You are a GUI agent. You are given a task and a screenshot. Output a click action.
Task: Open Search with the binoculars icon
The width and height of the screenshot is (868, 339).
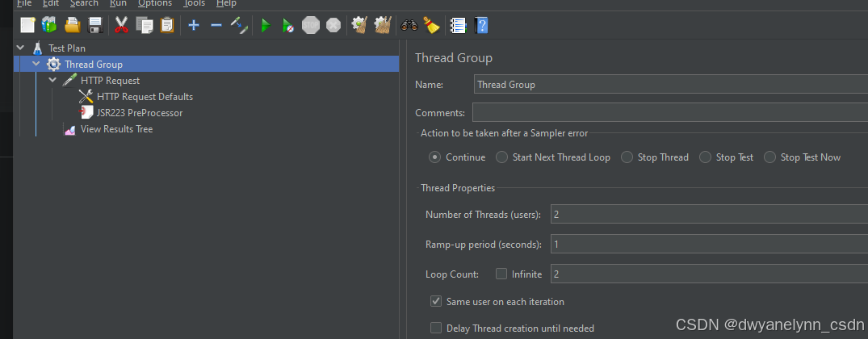tap(409, 25)
